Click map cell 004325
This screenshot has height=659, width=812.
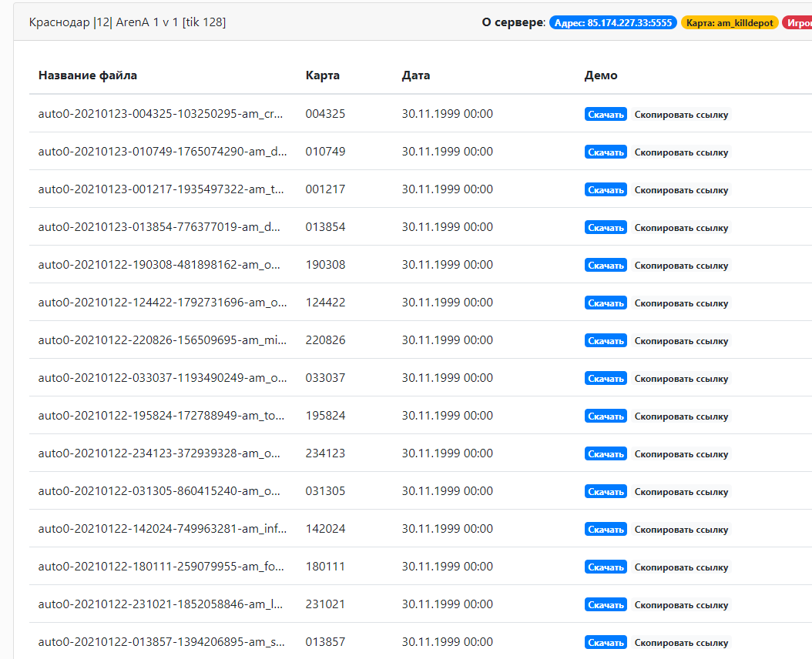(325, 114)
